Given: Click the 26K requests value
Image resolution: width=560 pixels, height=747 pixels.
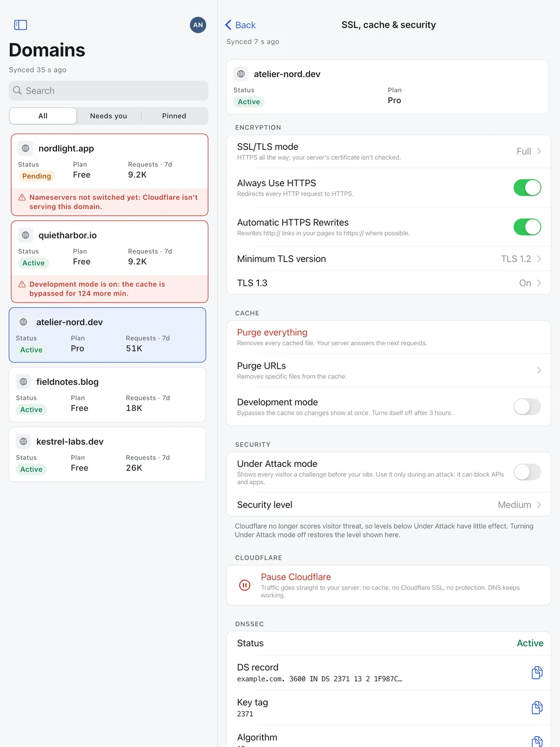Looking at the screenshot, I should [134, 468].
